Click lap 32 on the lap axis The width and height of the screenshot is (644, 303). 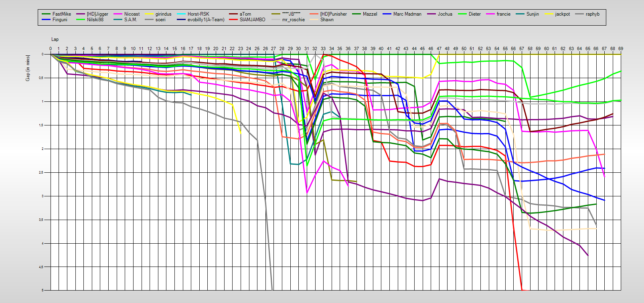315,48
